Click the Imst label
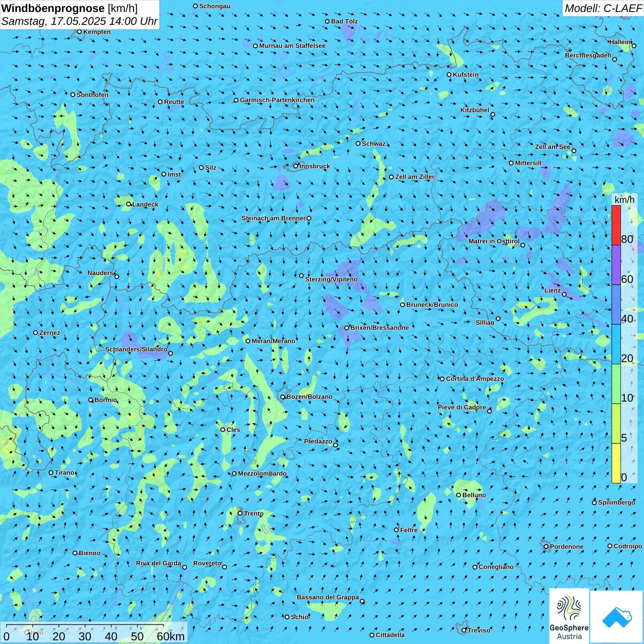644x644 pixels. (174, 174)
